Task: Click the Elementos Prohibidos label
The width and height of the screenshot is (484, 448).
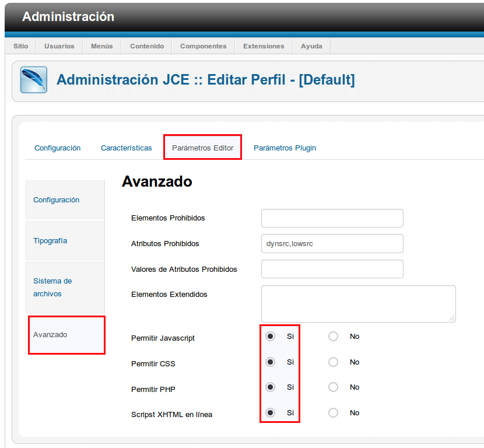Action: pyautogui.click(x=168, y=218)
